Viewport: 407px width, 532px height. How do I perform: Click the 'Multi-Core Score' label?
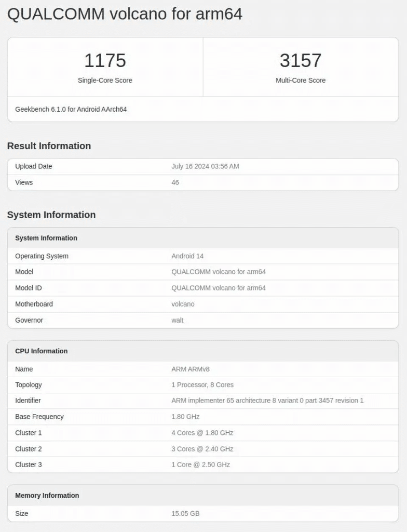(301, 81)
